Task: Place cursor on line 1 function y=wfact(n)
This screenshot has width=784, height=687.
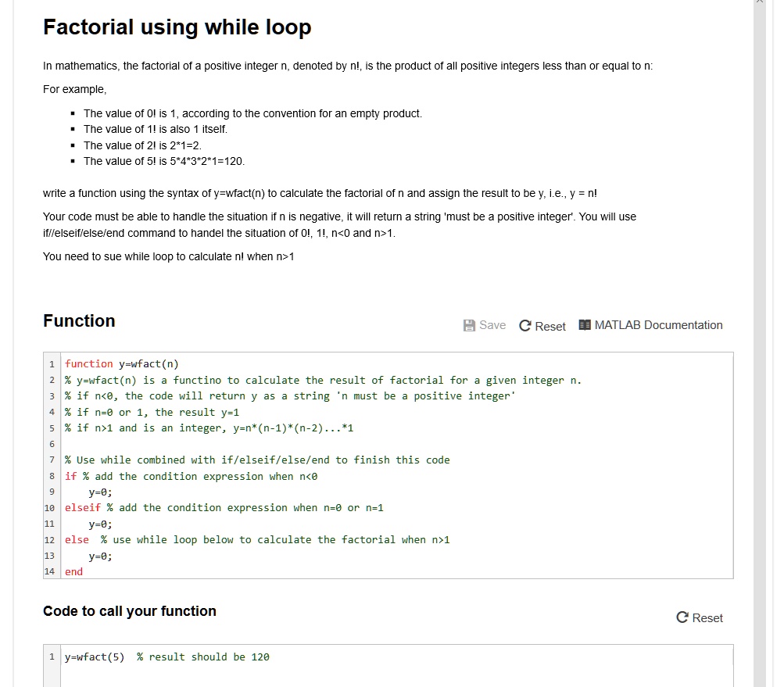Action: pyautogui.click(x=121, y=364)
